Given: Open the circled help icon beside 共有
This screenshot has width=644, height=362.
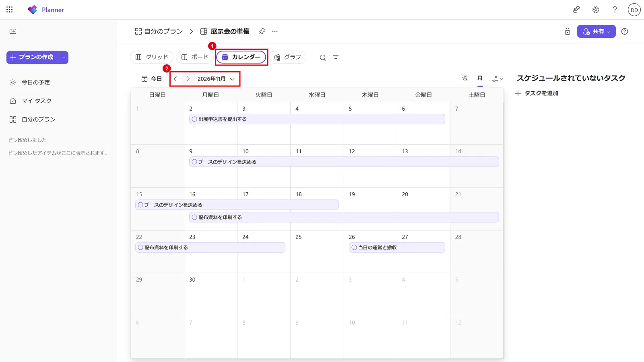Looking at the screenshot, I should click(x=625, y=31).
